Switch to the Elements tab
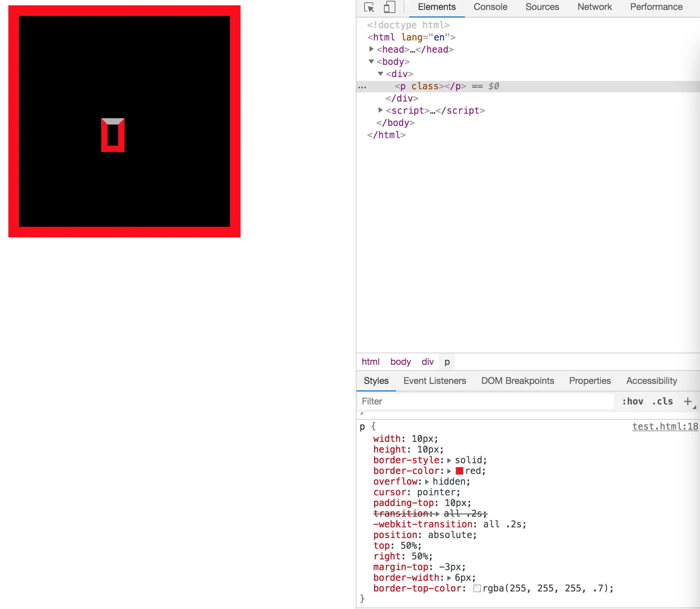Screen dimensions: 700x609 (437, 7)
